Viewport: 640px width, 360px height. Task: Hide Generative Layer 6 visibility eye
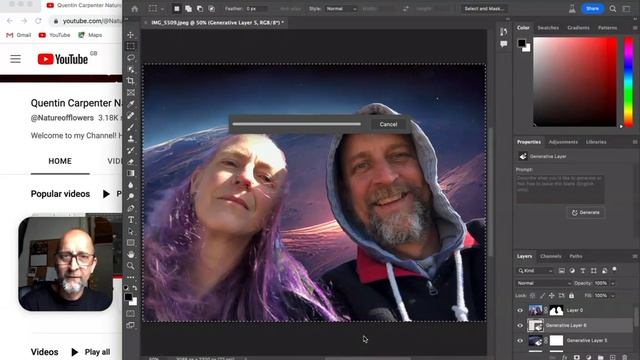(x=520, y=326)
